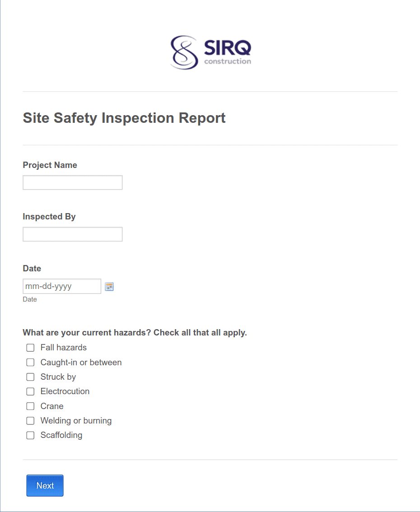Click the Inspected By label
The width and height of the screenshot is (420, 512).
coord(49,216)
